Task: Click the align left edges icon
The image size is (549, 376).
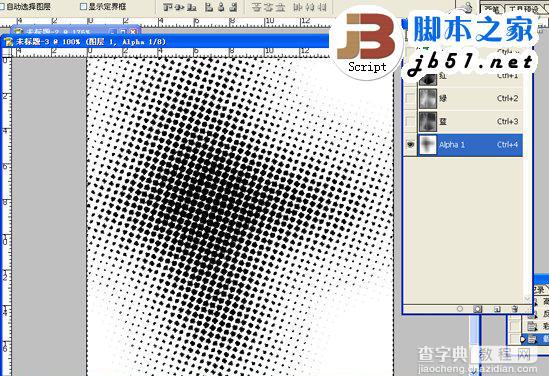Action: pos(209,7)
